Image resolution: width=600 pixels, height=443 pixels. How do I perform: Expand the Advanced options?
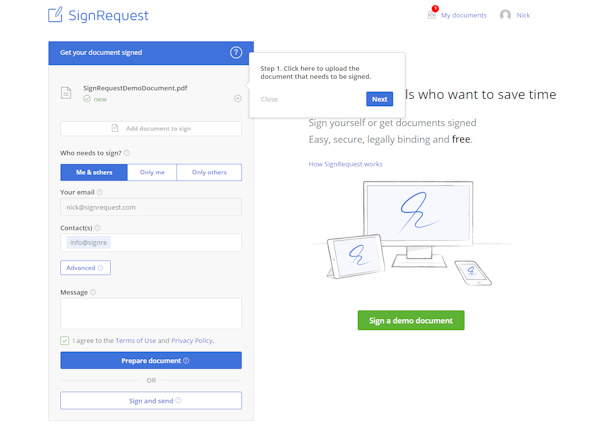click(85, 268)
